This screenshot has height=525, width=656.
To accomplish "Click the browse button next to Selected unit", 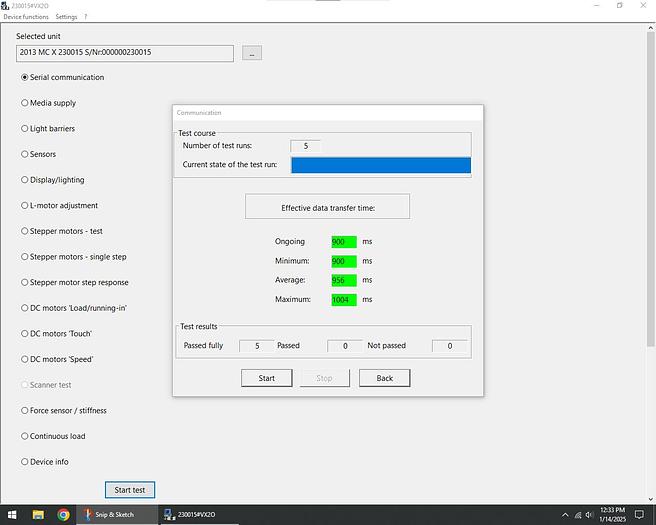I will tap(252, 53).
